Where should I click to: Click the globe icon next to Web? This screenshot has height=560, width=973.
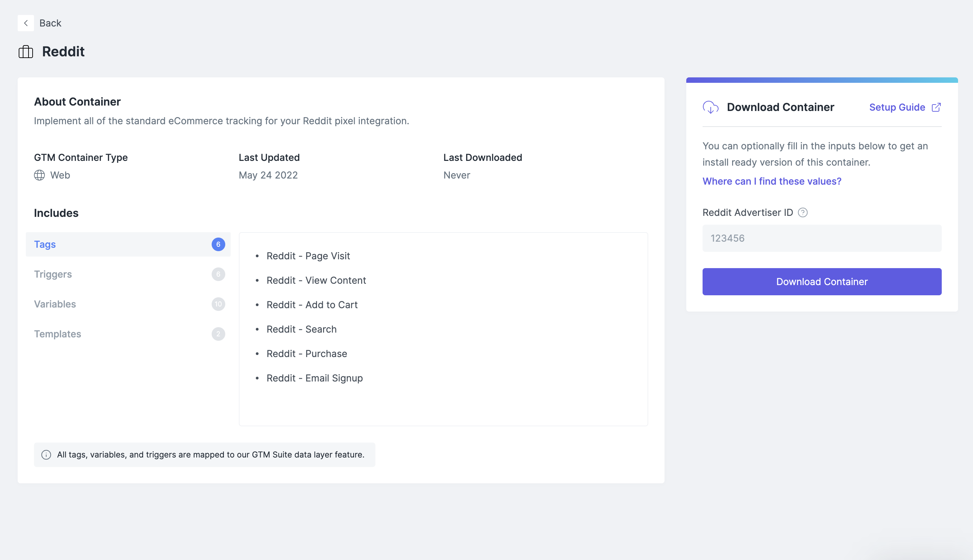[x=39, y=175]
